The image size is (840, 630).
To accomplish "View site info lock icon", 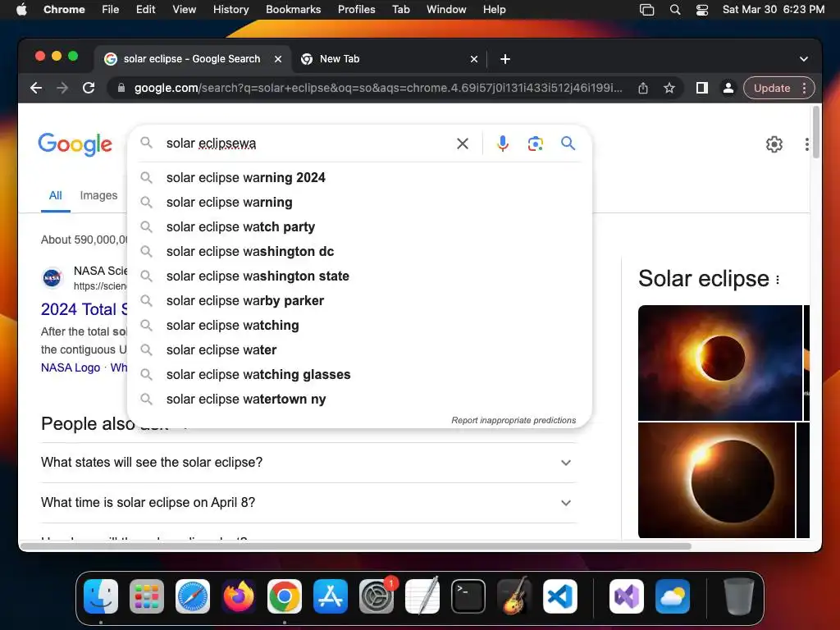I will [121, 88].
